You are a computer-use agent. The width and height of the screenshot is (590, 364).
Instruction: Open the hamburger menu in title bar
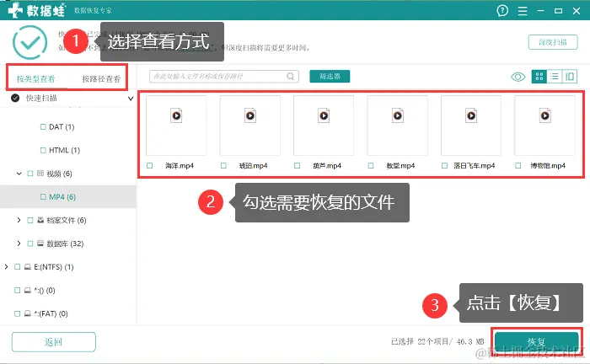(523, 11)
